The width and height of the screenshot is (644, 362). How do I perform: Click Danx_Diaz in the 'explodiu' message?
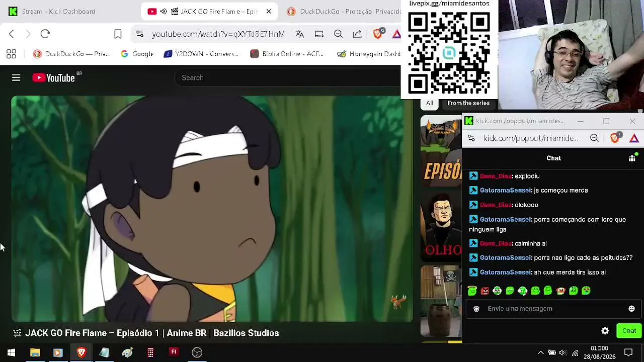click(x=496, y=176)
